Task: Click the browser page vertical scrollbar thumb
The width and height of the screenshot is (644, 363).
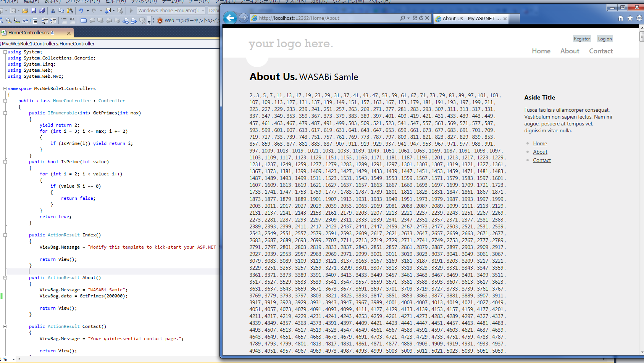Action: click(x=641, y=37)
